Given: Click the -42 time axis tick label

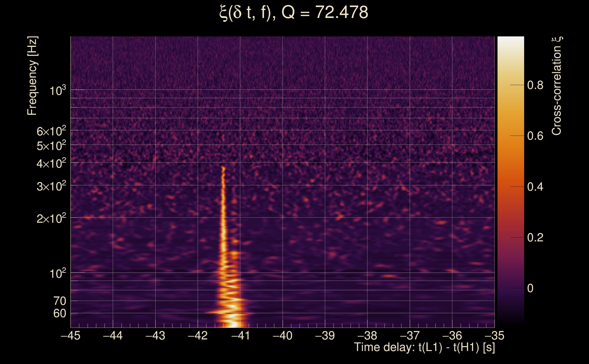Looking at the screenshot, I should click(198, 336).
